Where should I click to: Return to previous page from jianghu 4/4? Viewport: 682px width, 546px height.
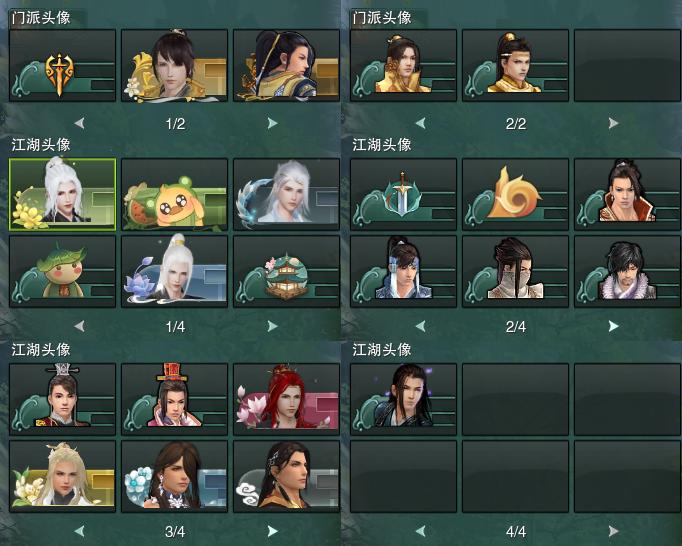click(x=420, y=531)
